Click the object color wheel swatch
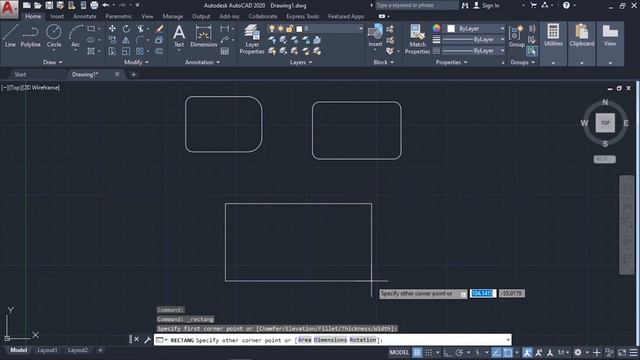This screenshot has height=360, width=640. coord(437,28)
